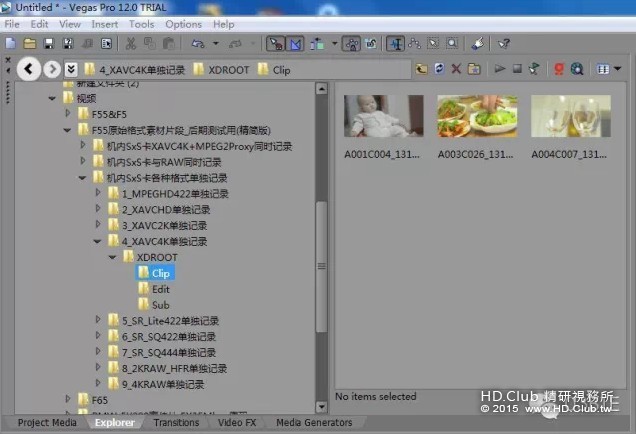Image resolution: width=636 pixels, height=434 pixels.
Task: Close the docked Explorer window
Action: [8, 60]
